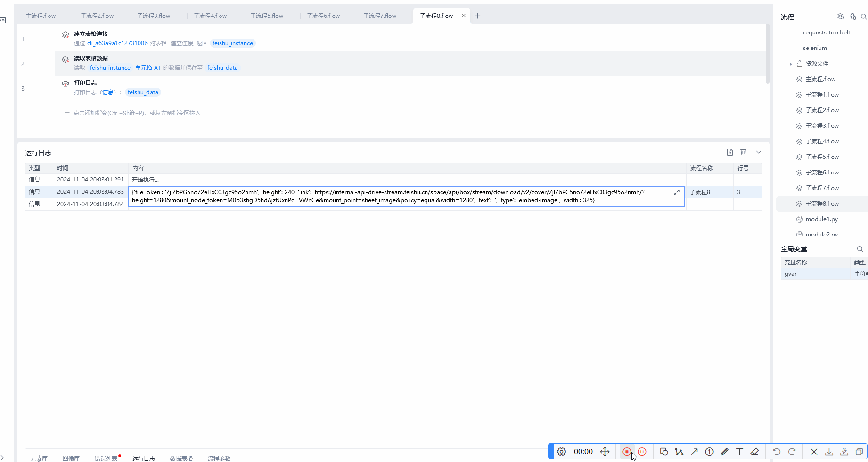Search within the flow panel

[863, 16]
